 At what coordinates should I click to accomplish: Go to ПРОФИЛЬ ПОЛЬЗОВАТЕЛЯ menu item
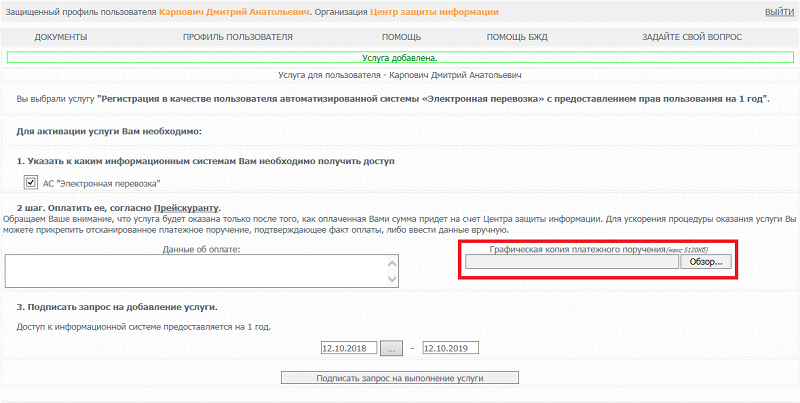pyautogui.click(x=237, y=37)
